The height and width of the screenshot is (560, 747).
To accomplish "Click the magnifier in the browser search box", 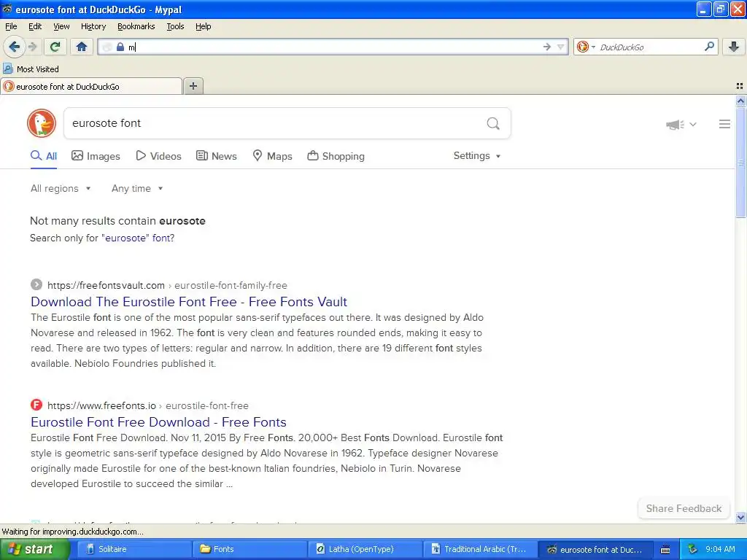I will (709, 46).
